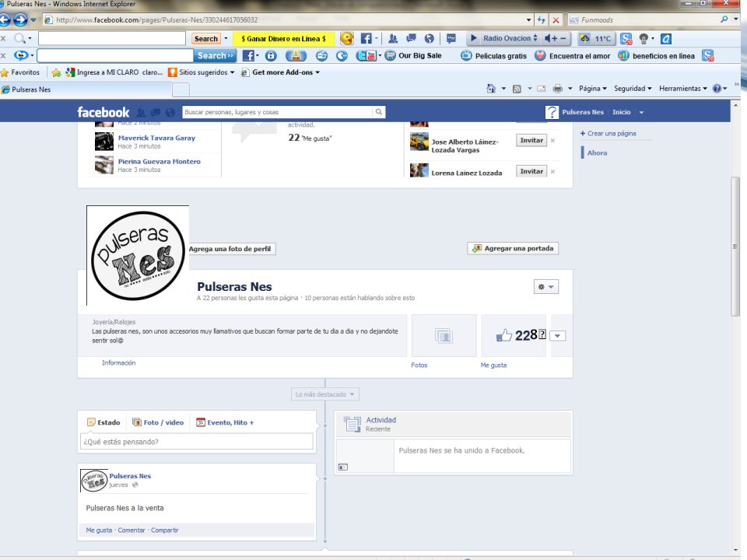Select the Pulseras Nes browser tab
747x560 pixels.
coord(86,89)
